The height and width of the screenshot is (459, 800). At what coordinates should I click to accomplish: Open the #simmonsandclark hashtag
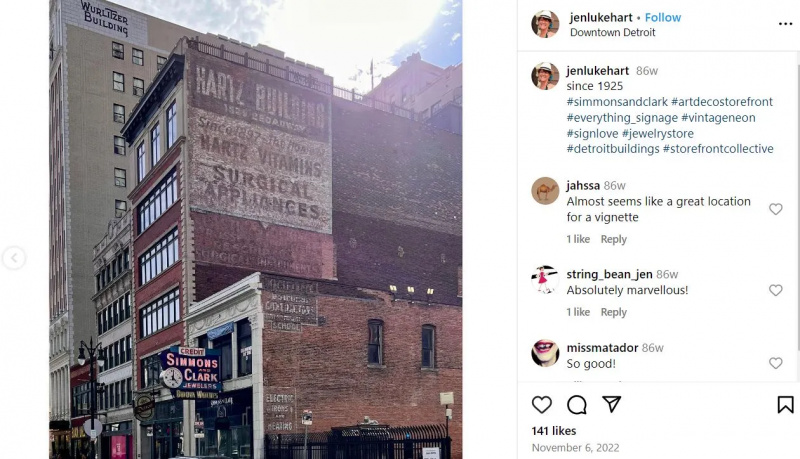[x=617, y=101]
